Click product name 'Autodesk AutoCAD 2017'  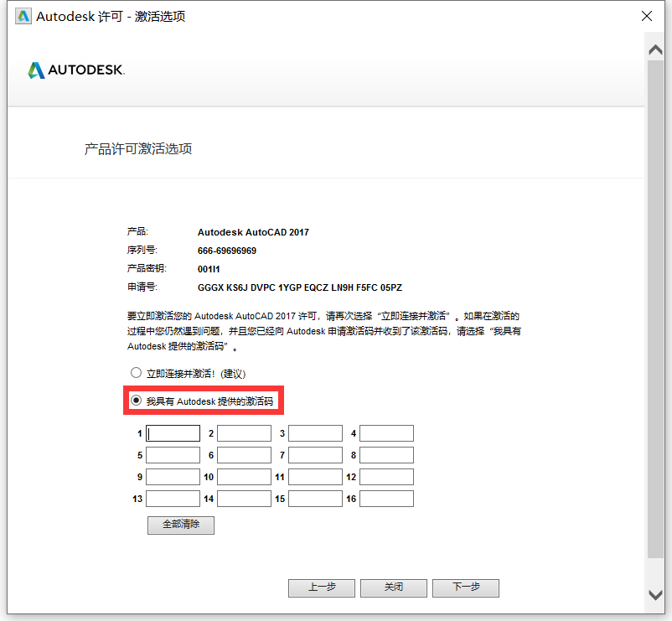[x=253, y=232]
